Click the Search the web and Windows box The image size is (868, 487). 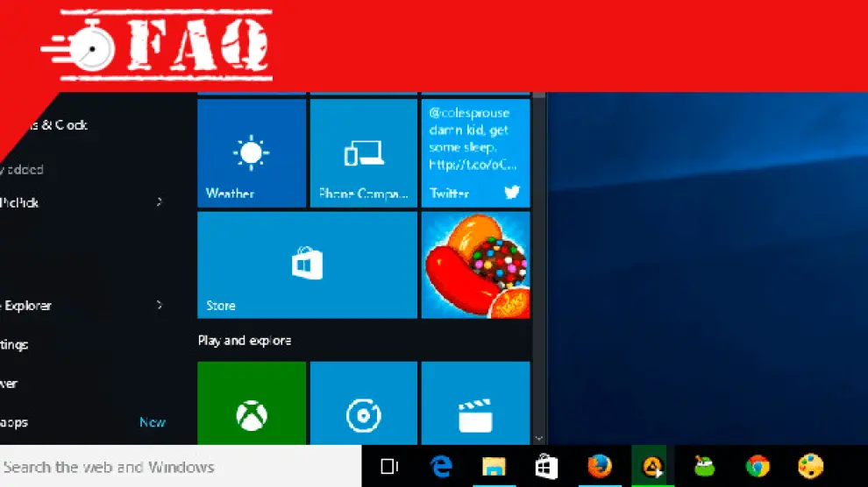tap(175, 467)
